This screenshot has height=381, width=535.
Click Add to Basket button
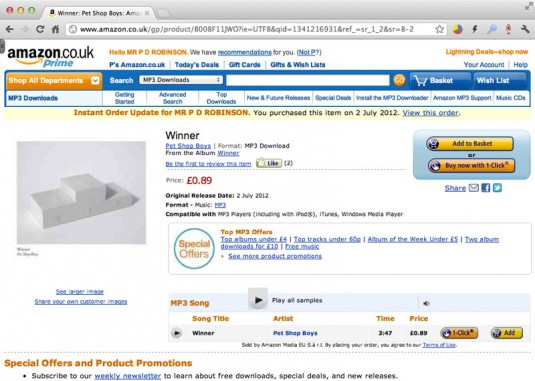471,144
